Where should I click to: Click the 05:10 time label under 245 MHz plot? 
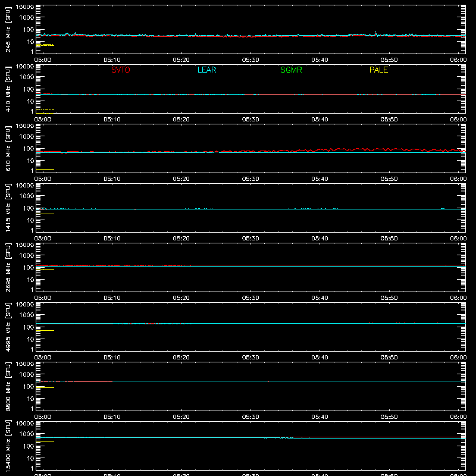click(x=112, y=60)
